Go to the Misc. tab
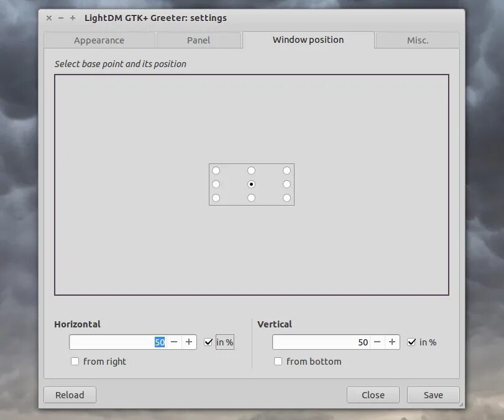The height and width of the screenshot is (420, 504). click(418, 40)
